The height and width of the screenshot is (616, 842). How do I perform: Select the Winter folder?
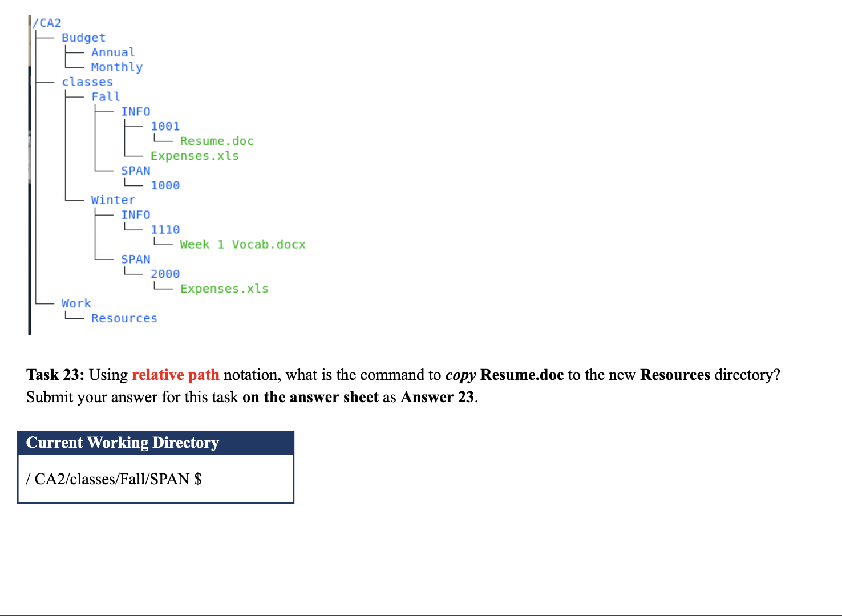coord(112,200)
